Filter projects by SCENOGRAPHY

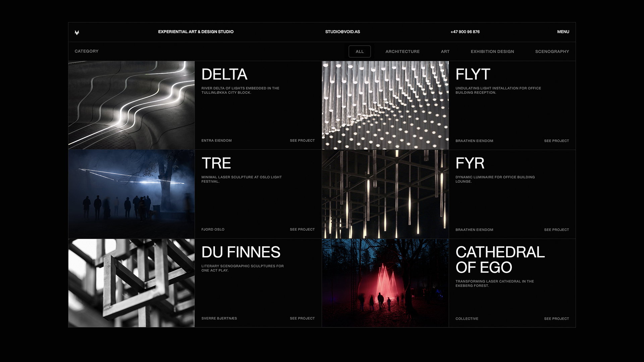(552, 52)
